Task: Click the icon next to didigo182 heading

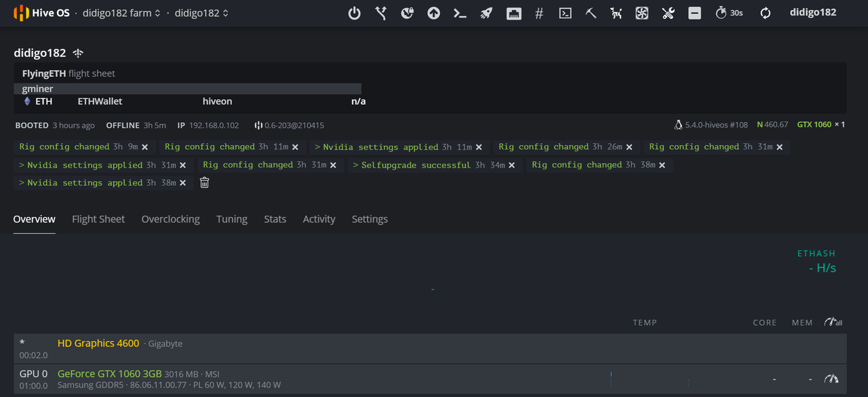Action: click(x=78, y=53)
